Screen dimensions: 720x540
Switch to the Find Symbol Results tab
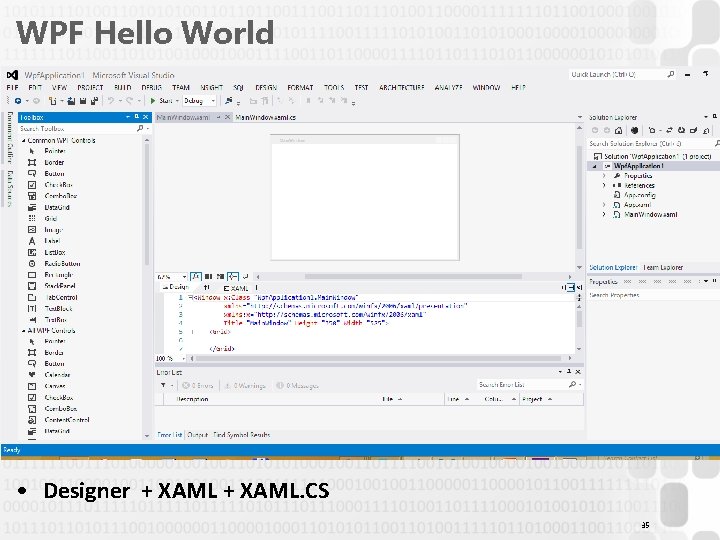(242, 434)
